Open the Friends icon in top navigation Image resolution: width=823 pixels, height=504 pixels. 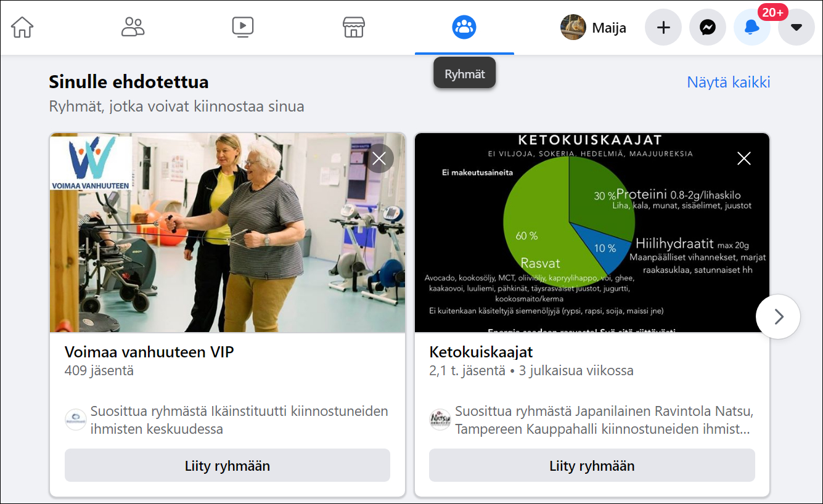[x=133, y=27]
